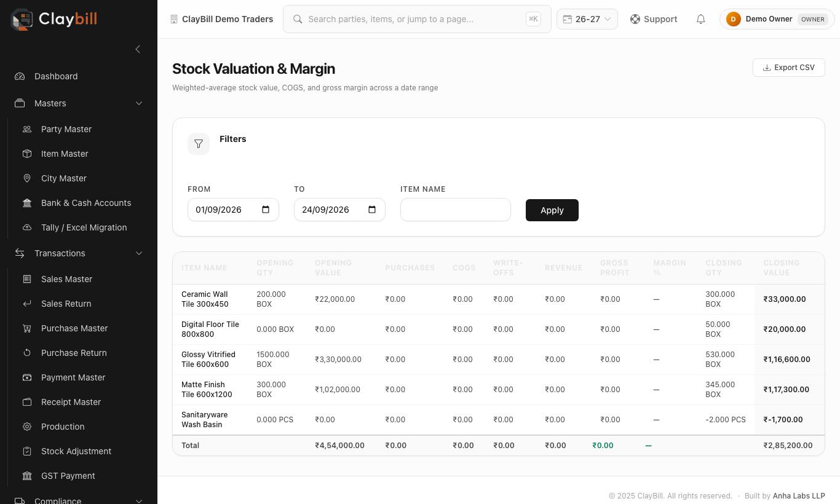Screen dimensions: 840x504
Task: Click the Purchase Return undo icon
Action: tap(27, 353)
